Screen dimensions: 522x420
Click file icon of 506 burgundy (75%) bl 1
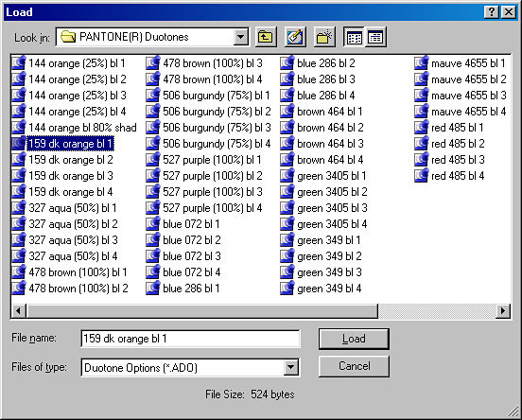pos(153,95)
